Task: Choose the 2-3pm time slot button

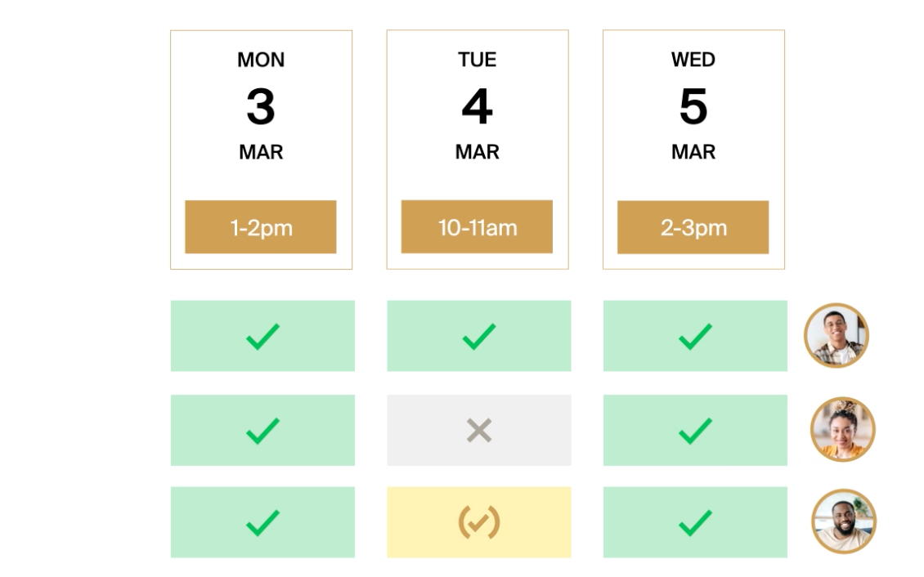Action: coord(693,227)
